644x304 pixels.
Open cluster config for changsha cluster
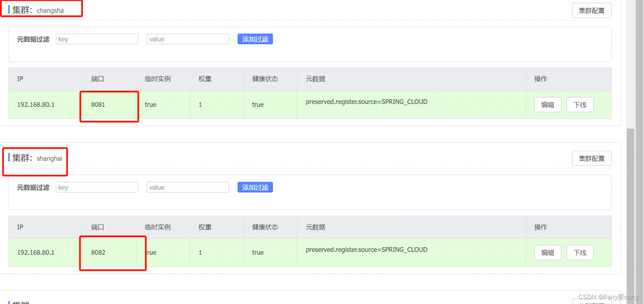point(592,11)
